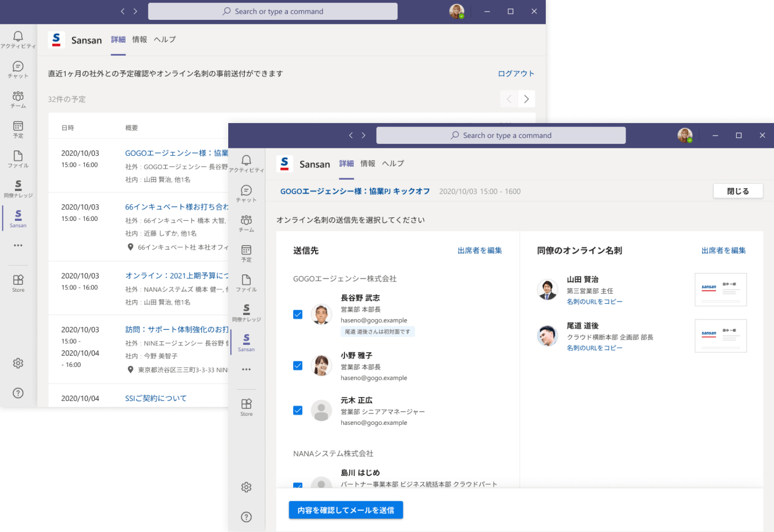Switch to 詳細 tab in front window
The width and height of the screenshot is (774, 532).
(x=346, y=164)
